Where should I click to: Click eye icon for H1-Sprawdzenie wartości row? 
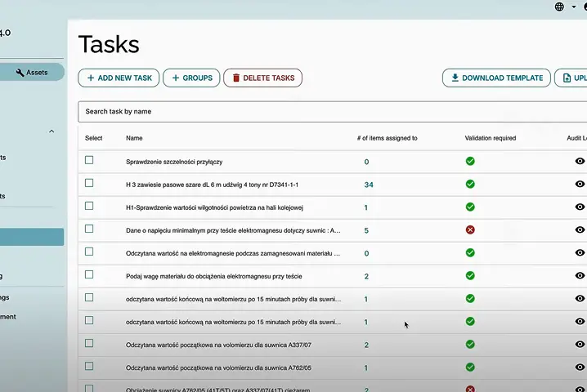[x=580, y=207]
